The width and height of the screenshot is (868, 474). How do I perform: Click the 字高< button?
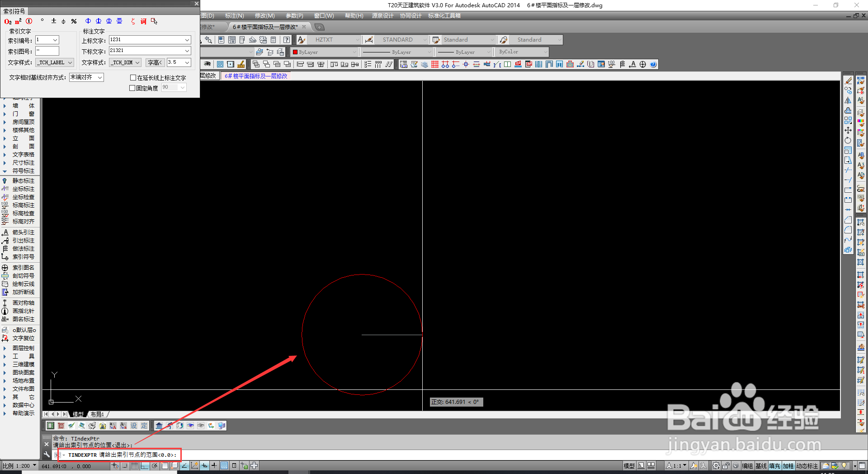pyautogui.click(x=155, y=62)
